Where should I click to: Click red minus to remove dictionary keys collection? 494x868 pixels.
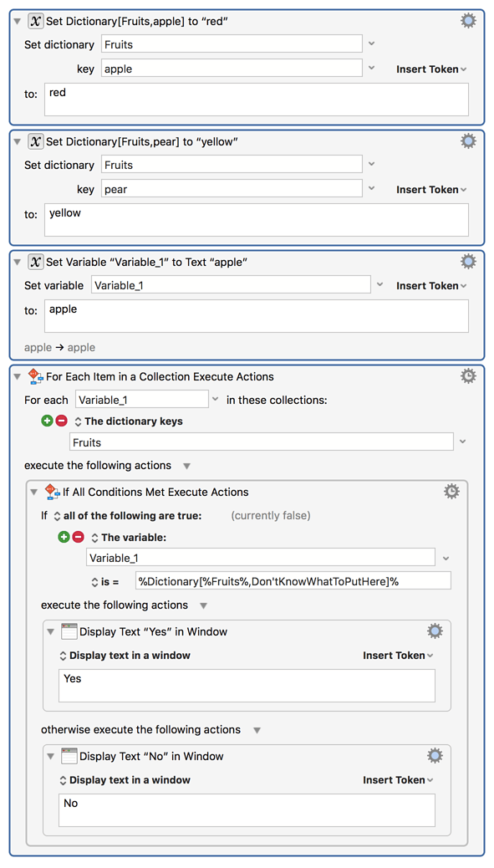61,421
